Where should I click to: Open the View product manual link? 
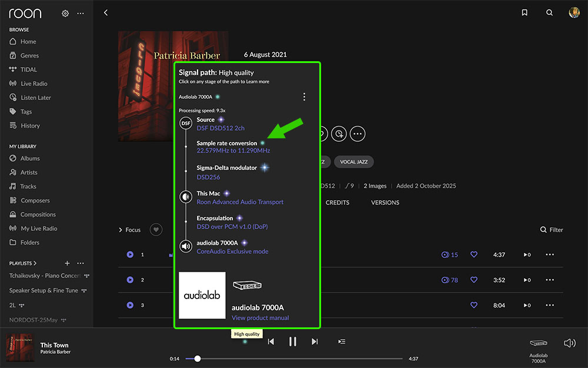click(260, 318)
